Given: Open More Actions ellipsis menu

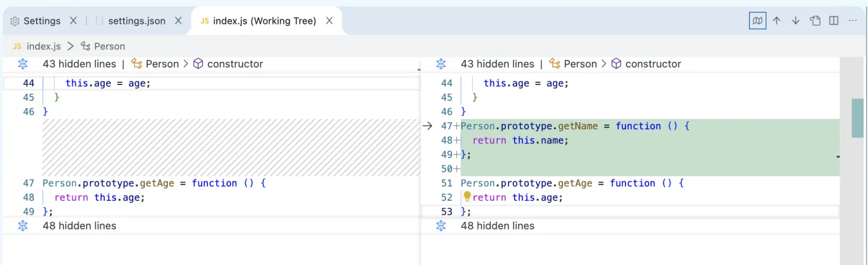Looking at the screenshot, I should coord(853,21).
